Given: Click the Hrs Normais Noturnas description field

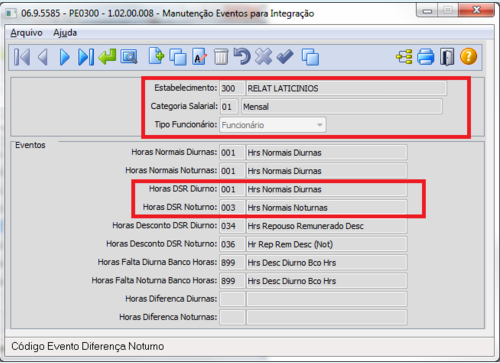Looking at the screenshot, I should (327, 208).
